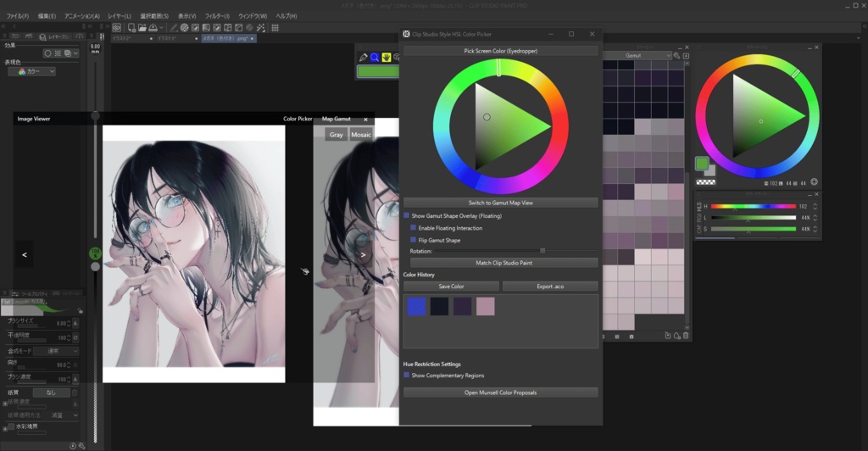This screenshot has height=451, width=868.
Task: Select the eyedropper pen icon above the picker
Action: [x=363, y=57]
